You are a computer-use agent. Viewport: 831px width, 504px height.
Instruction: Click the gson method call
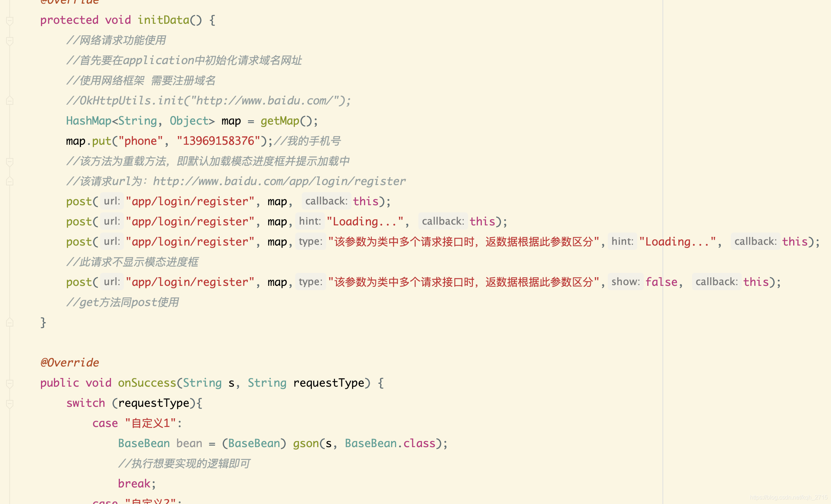pos(306,443)
